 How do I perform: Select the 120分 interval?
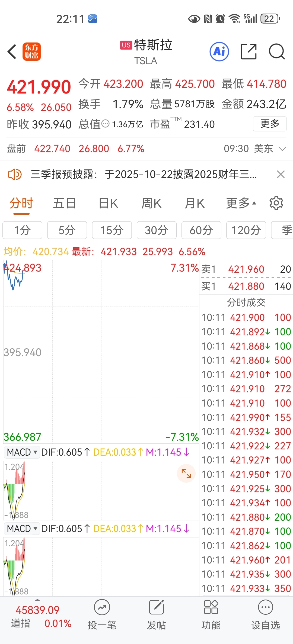point(246,230)
